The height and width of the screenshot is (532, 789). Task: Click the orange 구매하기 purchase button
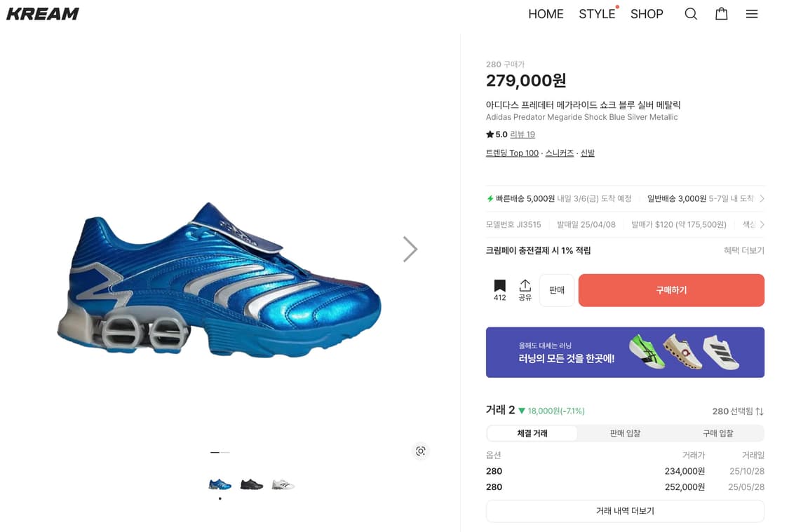point(671,289)
